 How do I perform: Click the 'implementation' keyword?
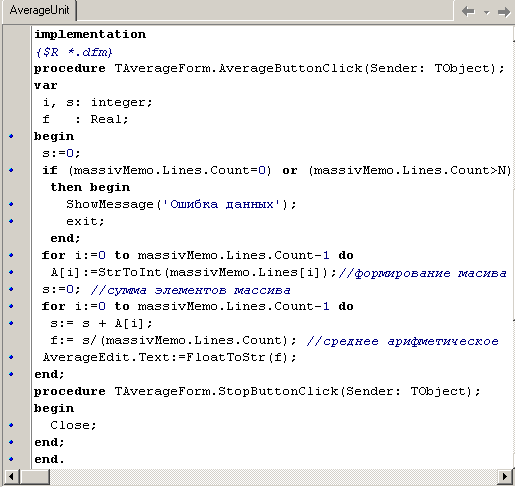point(90,34)
